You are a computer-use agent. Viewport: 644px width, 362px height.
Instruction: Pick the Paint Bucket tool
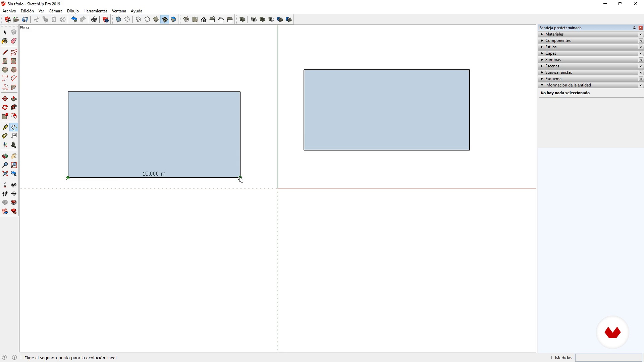5,41
